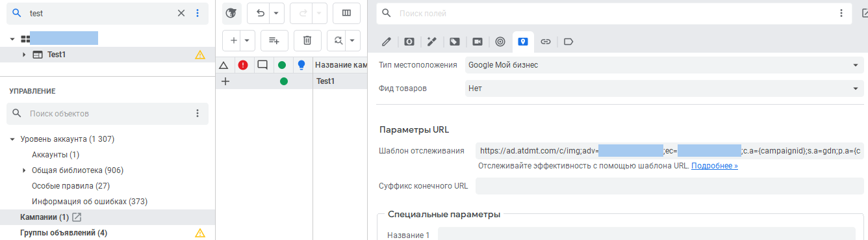Open the Replace text dropdown arrow
Screen dimensions: 868x240
coord(353,40)
